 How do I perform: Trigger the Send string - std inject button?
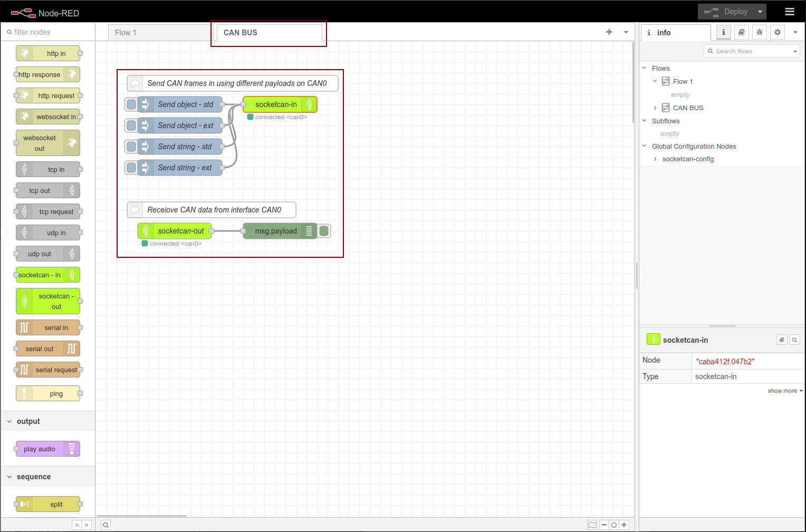131,147
